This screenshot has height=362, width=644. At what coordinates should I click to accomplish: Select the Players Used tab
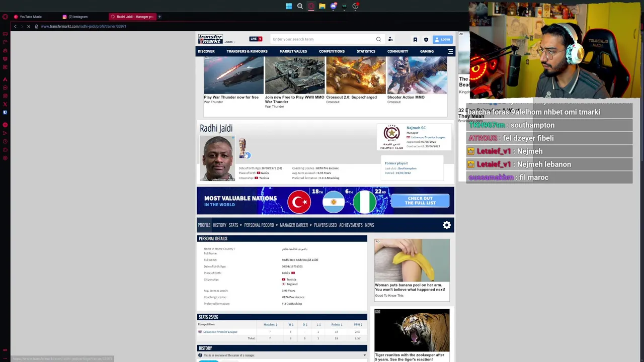click(325, 225)
